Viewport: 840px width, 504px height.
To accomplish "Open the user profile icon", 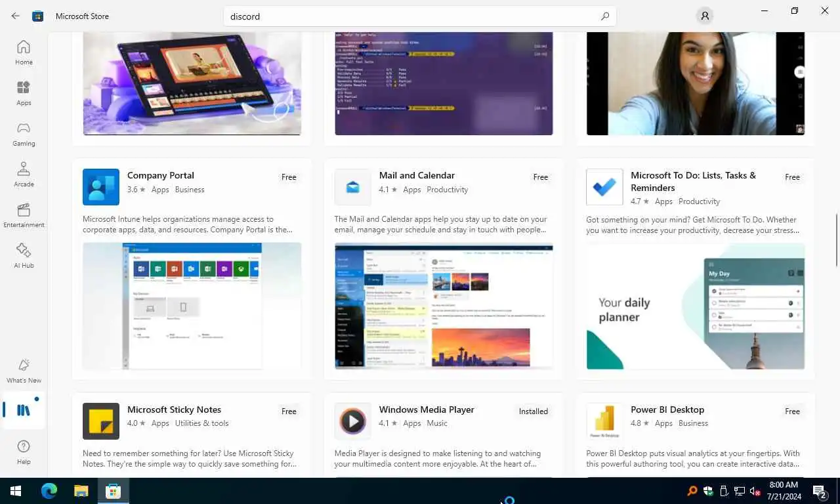I will pos(705,16).
